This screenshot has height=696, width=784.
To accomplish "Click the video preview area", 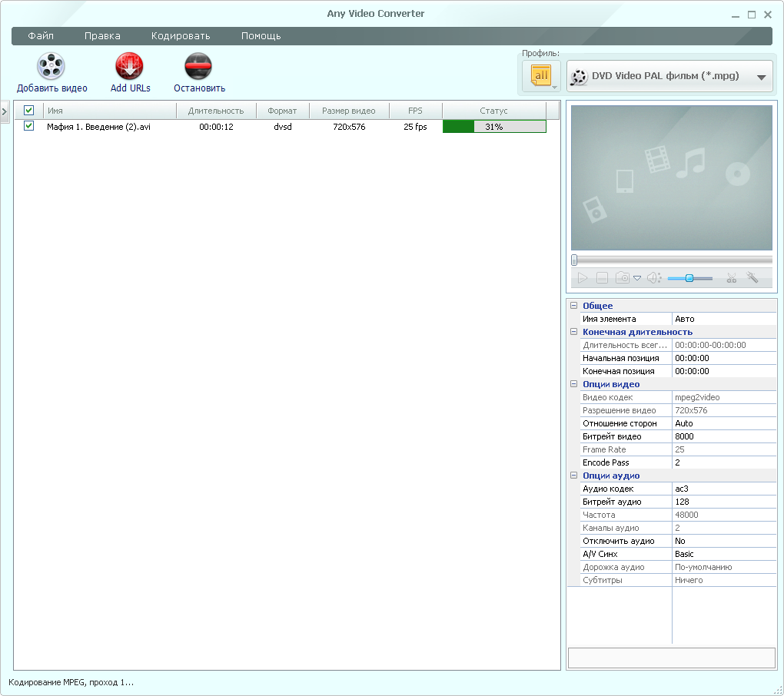I will pyautogui.click(x=672, y=177).
